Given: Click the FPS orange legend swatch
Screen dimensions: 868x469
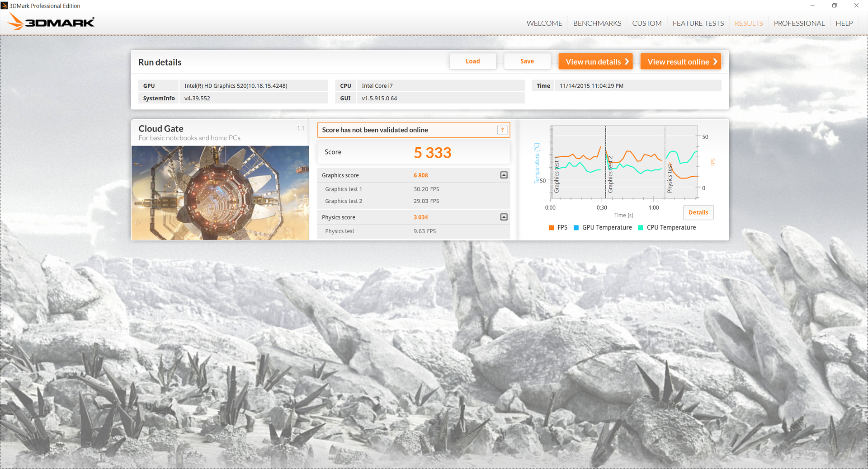Looking at the screenshot, I should coord(551,228).
